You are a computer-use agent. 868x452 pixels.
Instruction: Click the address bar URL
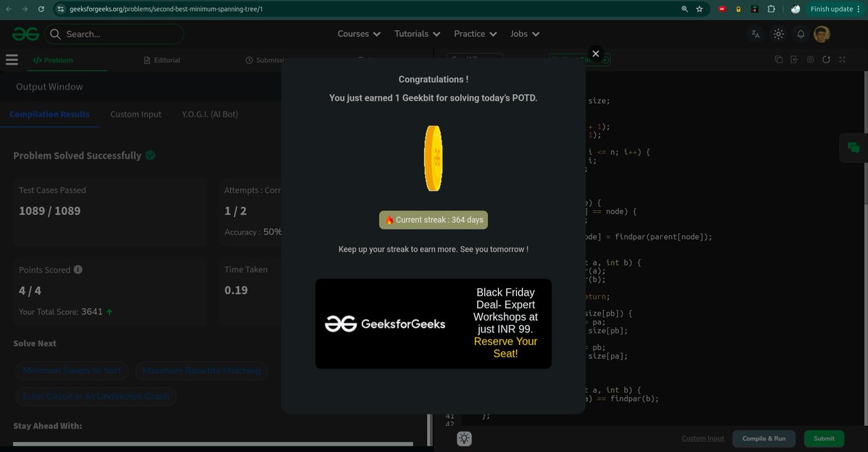tap(166, 9)
